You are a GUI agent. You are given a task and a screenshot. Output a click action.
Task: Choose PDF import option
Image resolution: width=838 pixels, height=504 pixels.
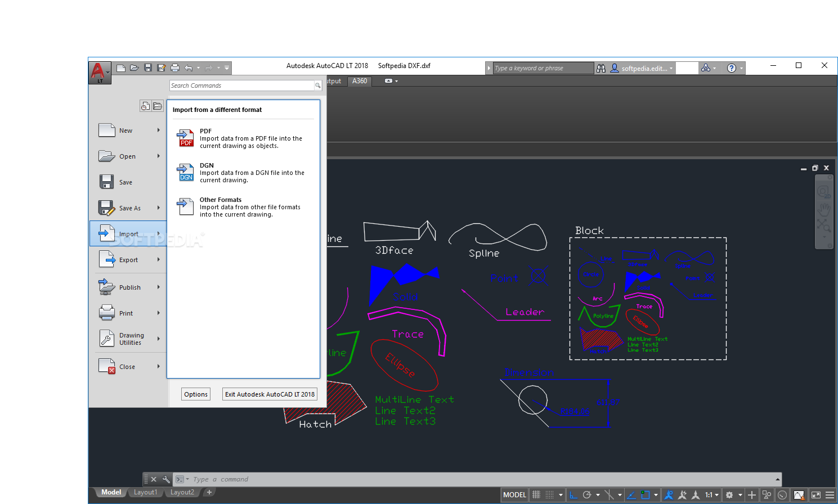coord(243,138)
